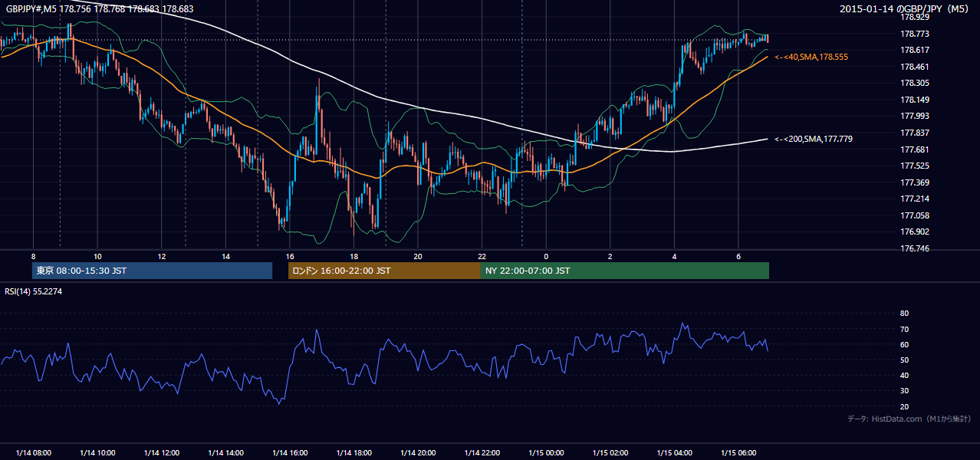
Task: Click price axis label 177.369
Action: pos(916,182)
